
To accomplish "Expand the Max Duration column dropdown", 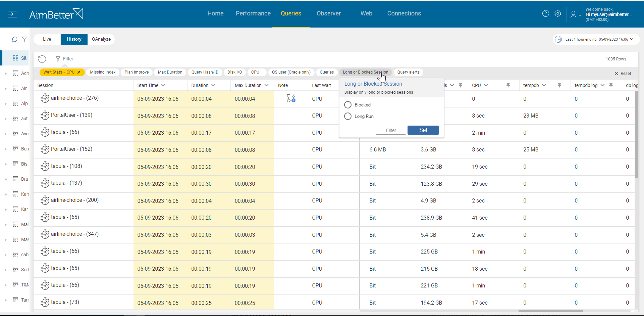I will [x=267, y=85].
